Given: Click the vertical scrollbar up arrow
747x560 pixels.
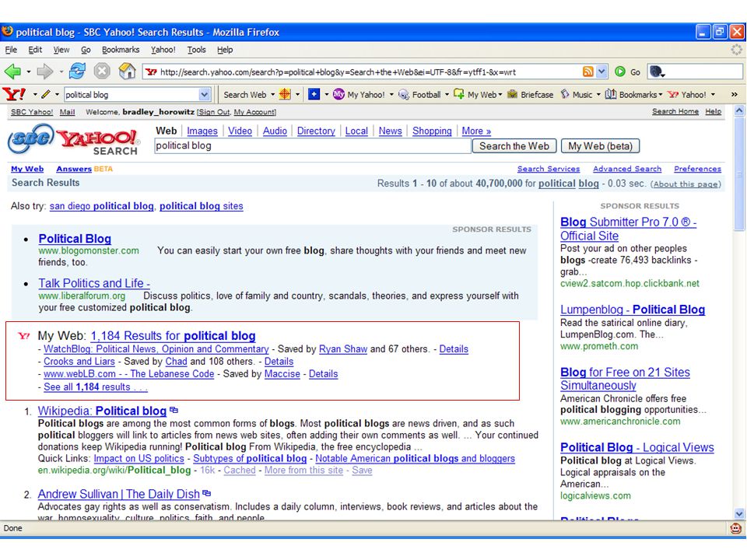Looking at the screenshot, I should pyautogui.click(x=739, y=110).
